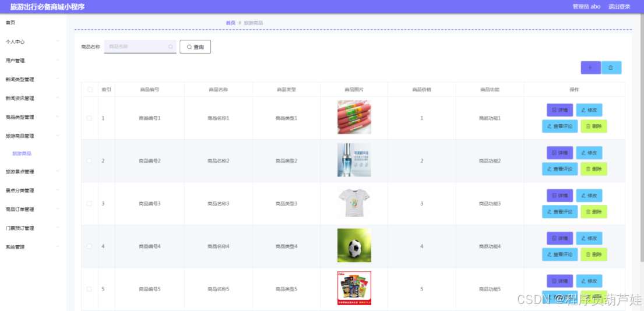Expand 景点分类管理 sidebar menu
This screenshot has height=311, width=644.
coord(33,190)
